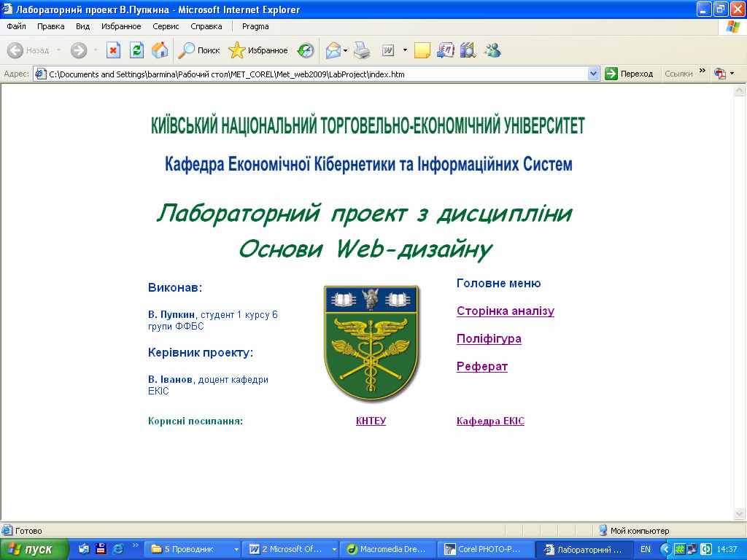This screenshot has height=560, width=747.
Task: Click the save diskette quick launch icon
Action: pyautogui.click(x=101, y=549)
